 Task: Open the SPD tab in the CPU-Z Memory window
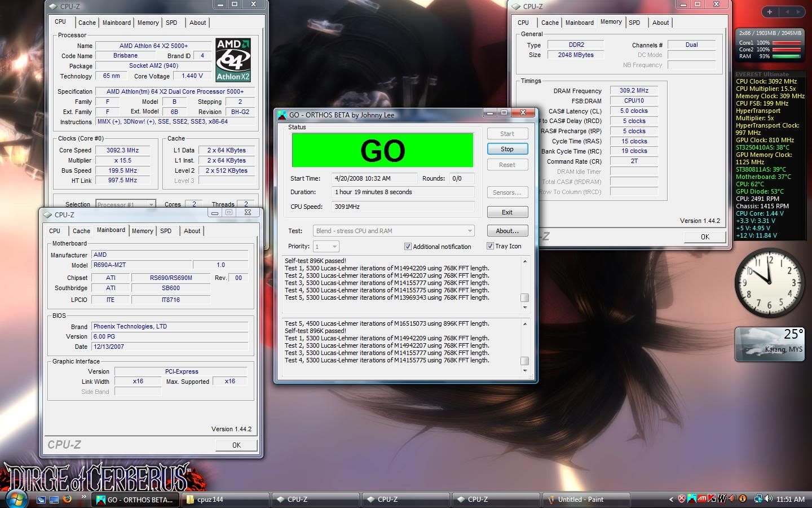[634, 23]
